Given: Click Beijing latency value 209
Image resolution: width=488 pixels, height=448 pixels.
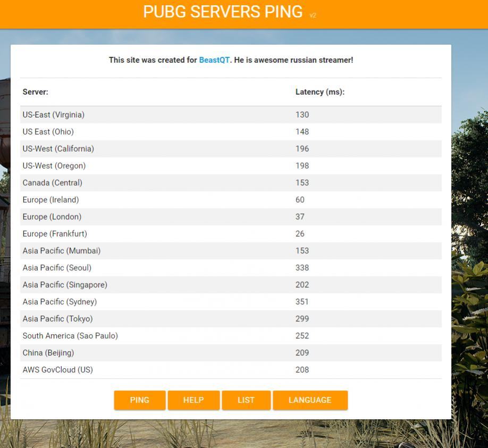Looking at the screenshot, I should pos(302,353).
